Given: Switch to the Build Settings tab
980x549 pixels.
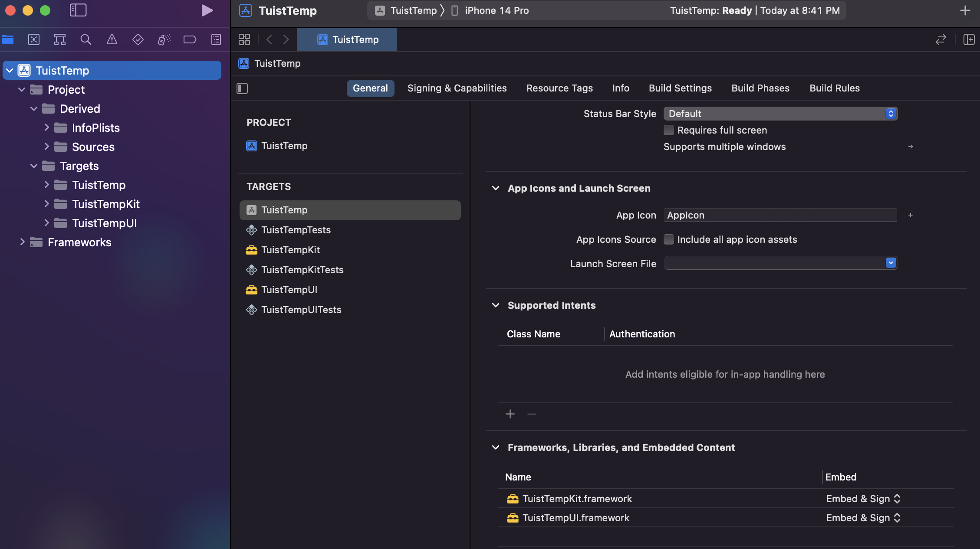Looking at the screenshot, I should pos(680,88).
